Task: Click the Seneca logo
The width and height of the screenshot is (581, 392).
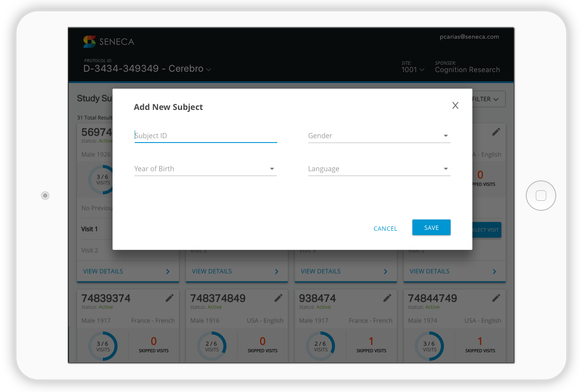Action: coord(89,42)
